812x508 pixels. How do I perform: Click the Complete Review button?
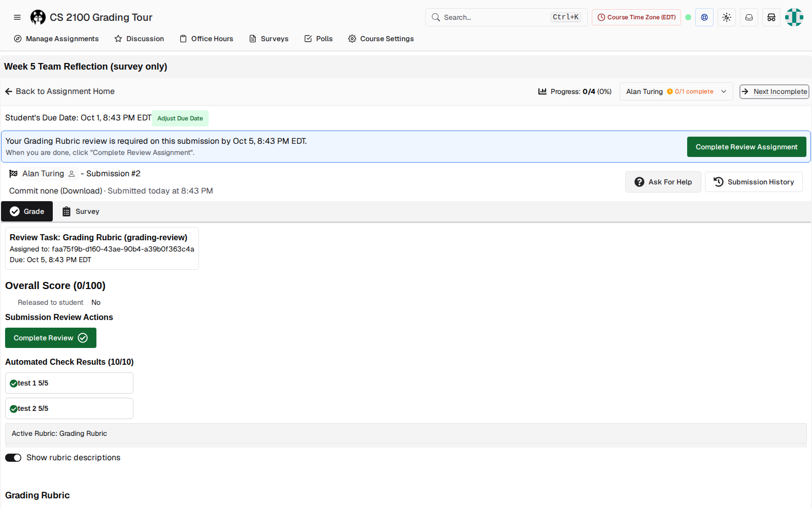click(51, 338)
